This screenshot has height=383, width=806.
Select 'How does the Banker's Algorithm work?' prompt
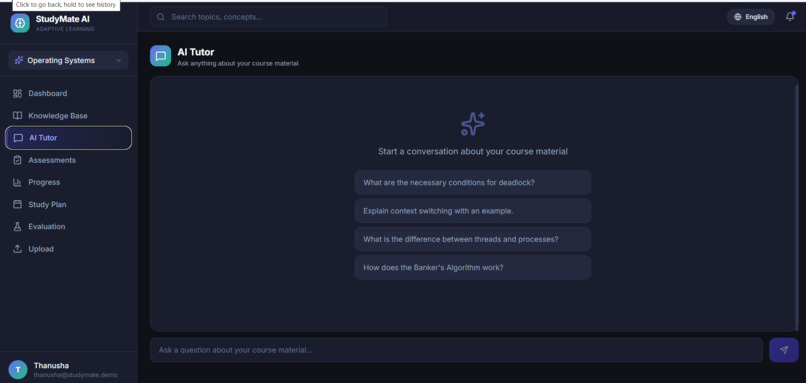pyautogui.click(x=473, y=267)
